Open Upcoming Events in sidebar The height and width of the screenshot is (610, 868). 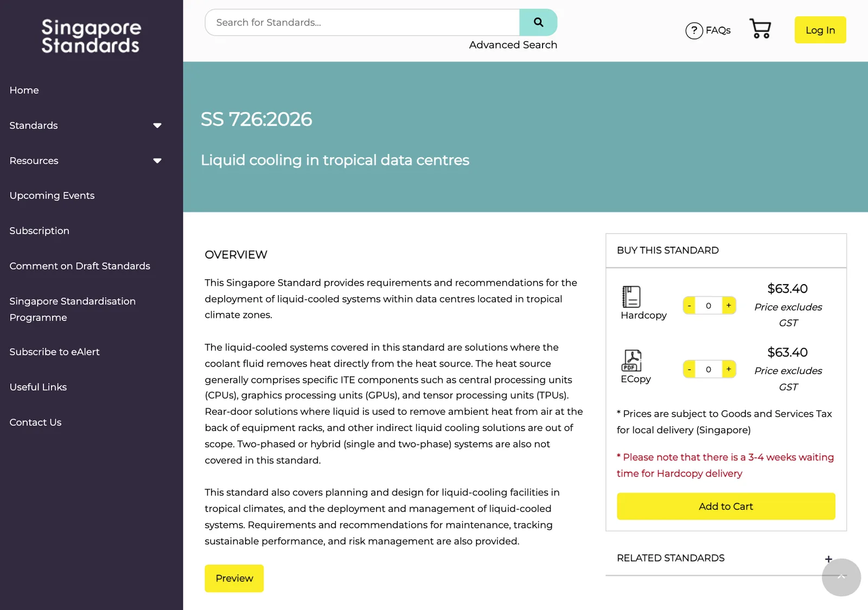click(x=52, y=195)
